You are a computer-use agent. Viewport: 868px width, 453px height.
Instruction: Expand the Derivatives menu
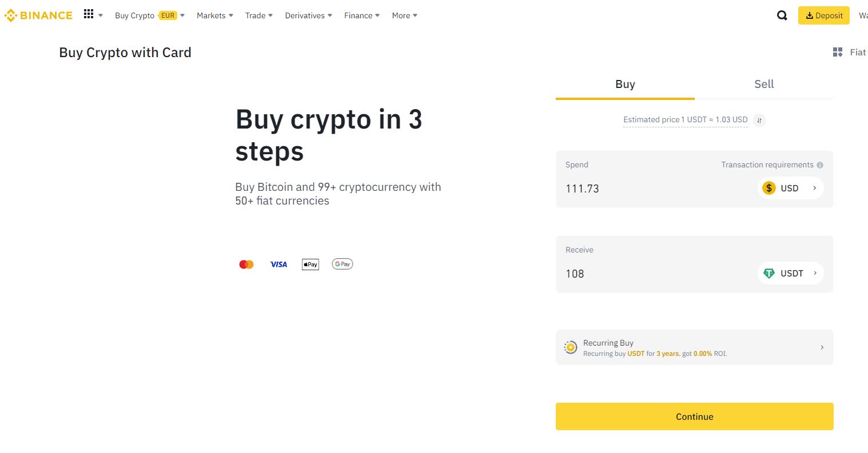(x=308, y=15)
